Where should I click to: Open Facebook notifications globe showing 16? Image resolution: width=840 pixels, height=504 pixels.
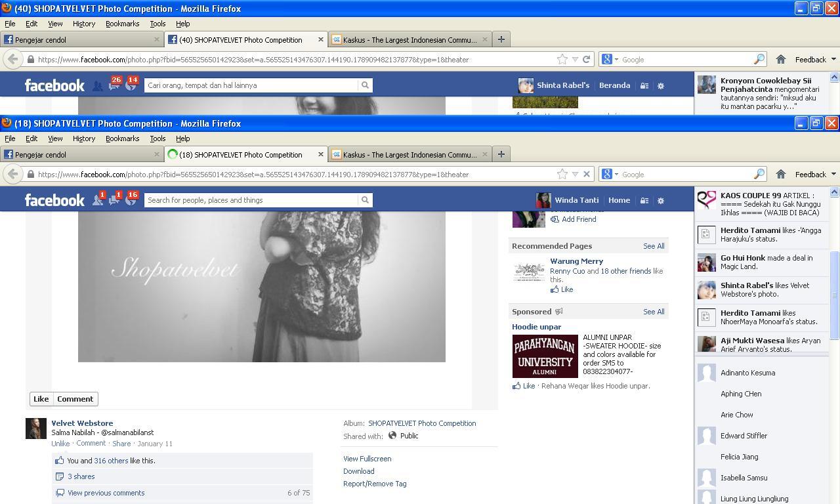pyautogui.click(x=131, y=200)
